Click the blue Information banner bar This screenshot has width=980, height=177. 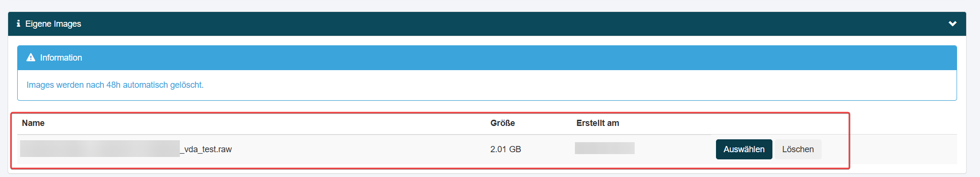pyautogui.click(x=487, y=58)
